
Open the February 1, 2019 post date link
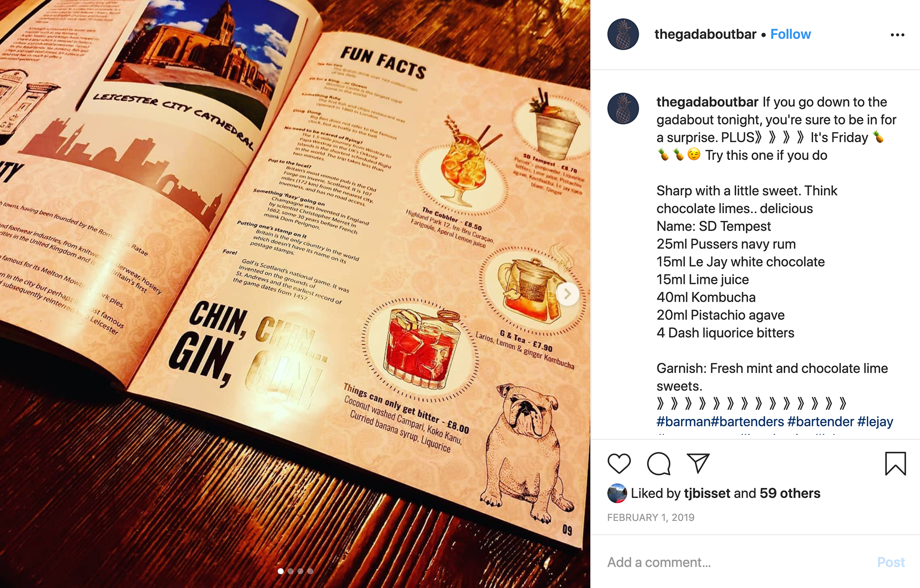pos(651,518)
